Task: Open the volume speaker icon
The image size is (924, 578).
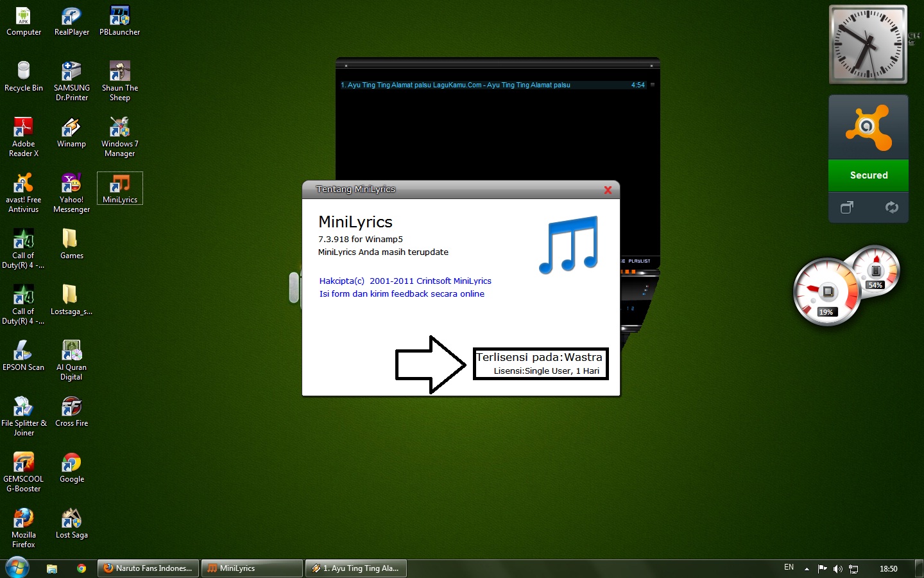Action: (x=838, y=568)
